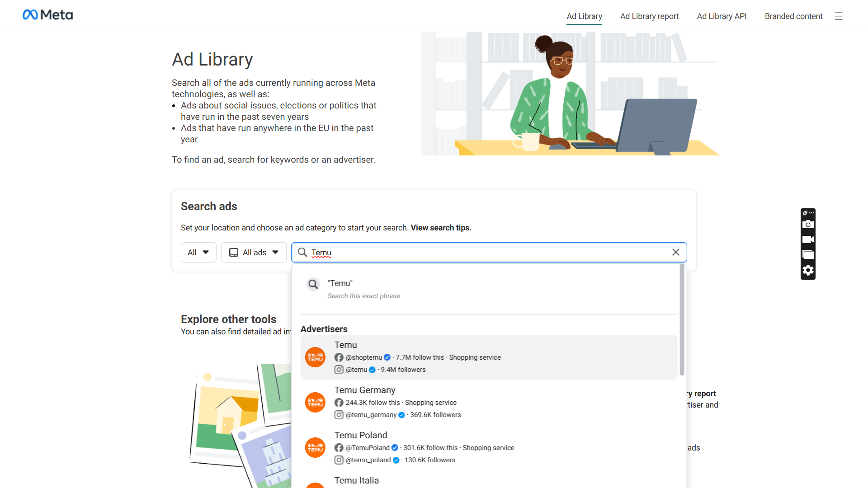The width and height of the screenshot is (868, 488).
Task: Open the Ad Library API tab
Action: [x=722, y=16]
